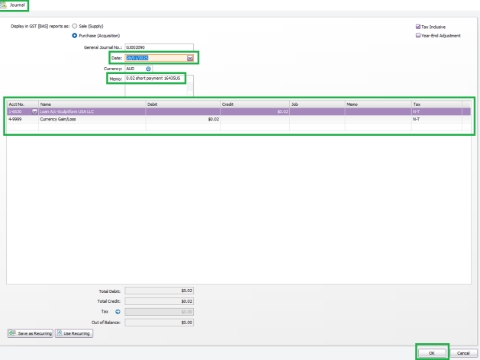This screenshot has width=480, height=360.
Task: Click the Cancel button
Action: click(463, 353)
